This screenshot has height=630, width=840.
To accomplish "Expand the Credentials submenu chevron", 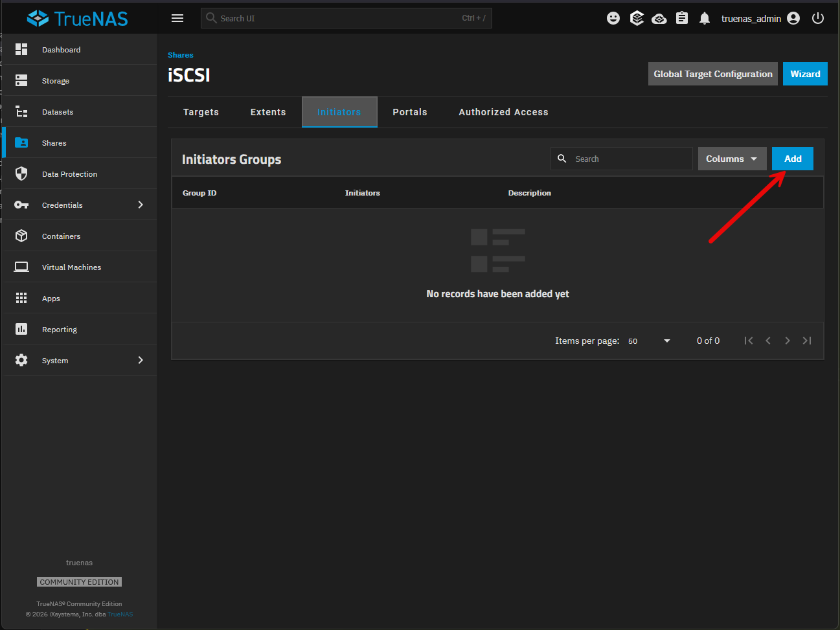I will (141, 205).
